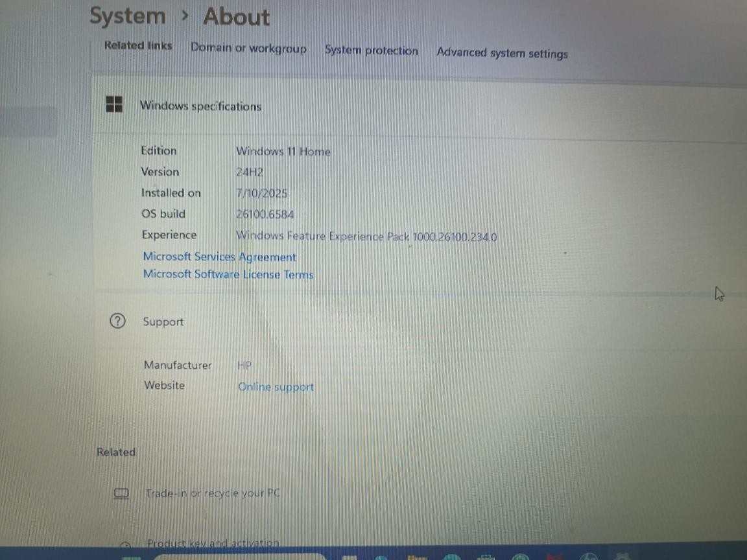Click the Related links label
747x560 pixels.
click(138, 46)
